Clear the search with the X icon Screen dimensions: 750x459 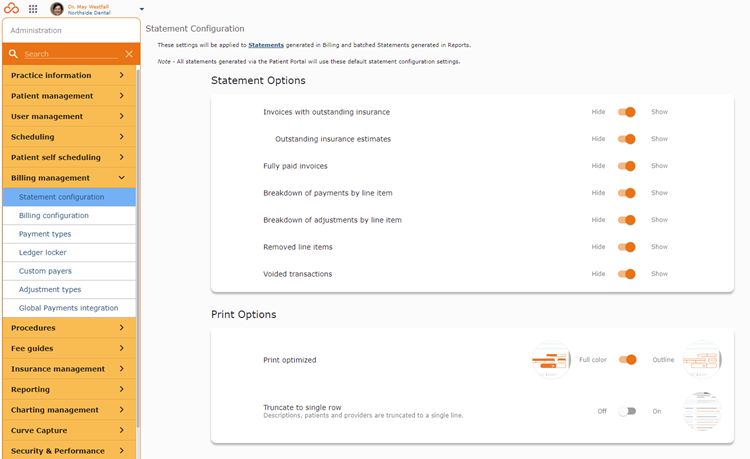[129, 54]
